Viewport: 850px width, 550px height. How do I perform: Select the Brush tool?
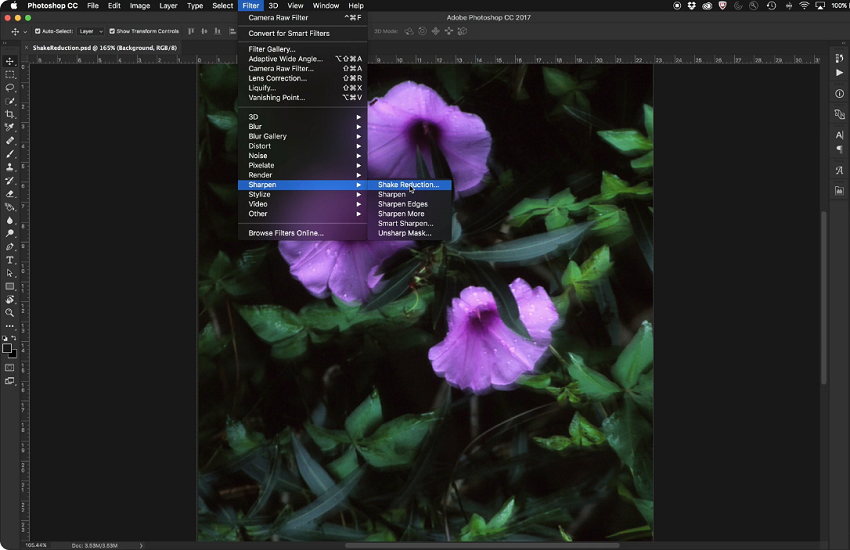coord(10,154)
